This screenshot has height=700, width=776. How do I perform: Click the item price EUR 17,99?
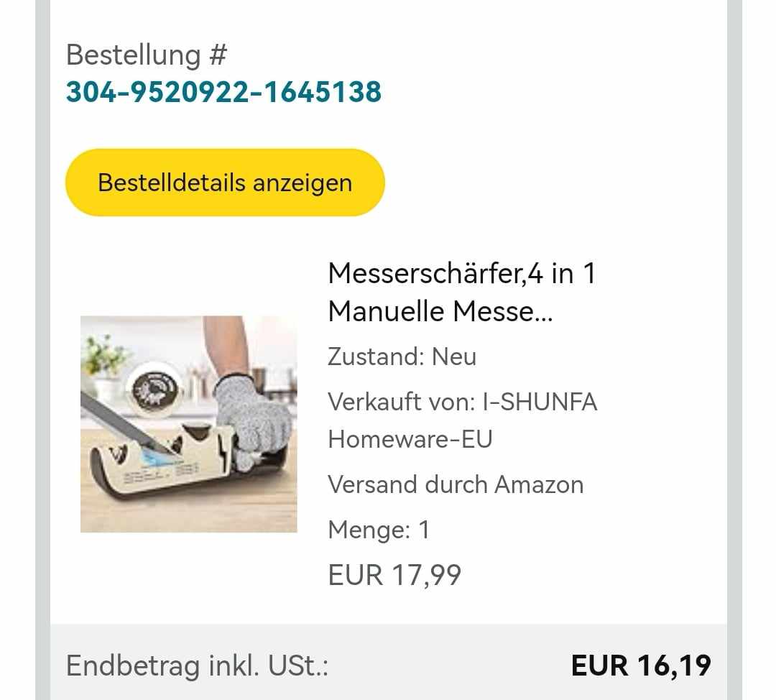tap(394, 575)
